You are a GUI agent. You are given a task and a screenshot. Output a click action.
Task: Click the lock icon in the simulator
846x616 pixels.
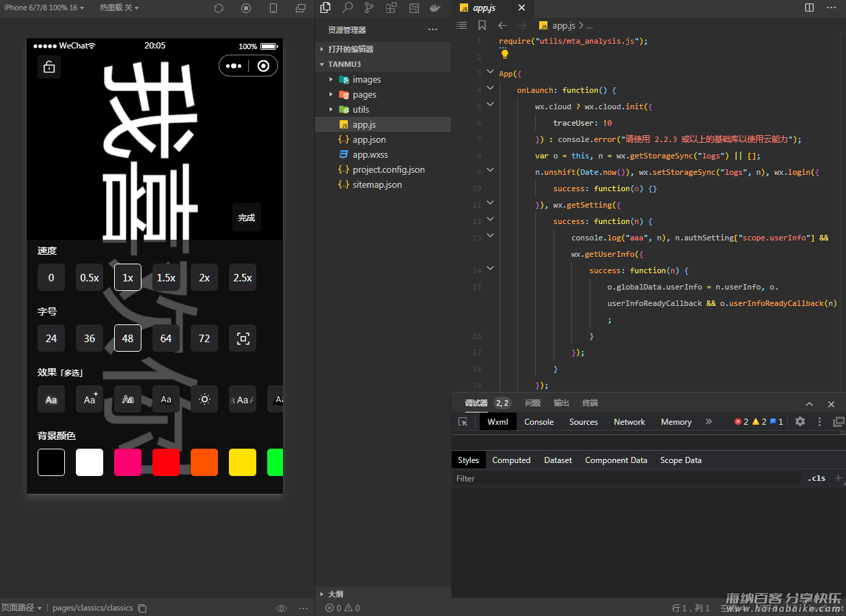coord(49,67)
